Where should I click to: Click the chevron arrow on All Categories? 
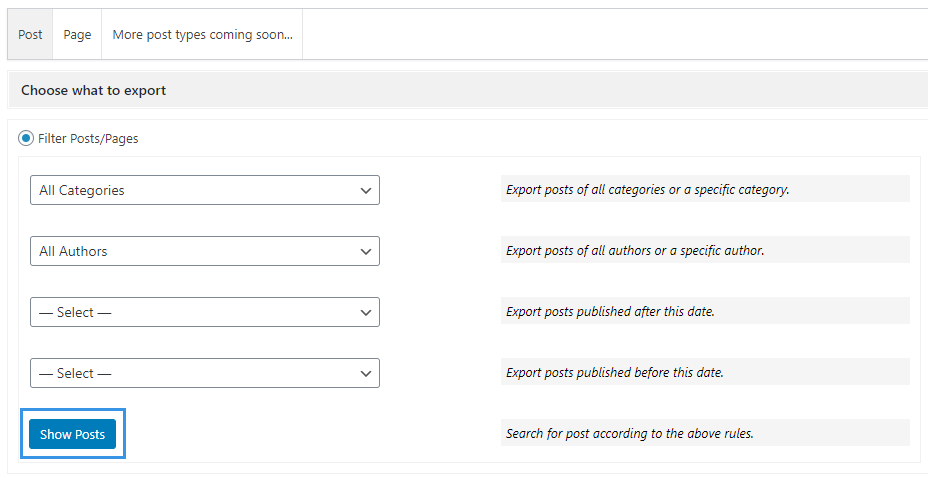pos(366,191)
